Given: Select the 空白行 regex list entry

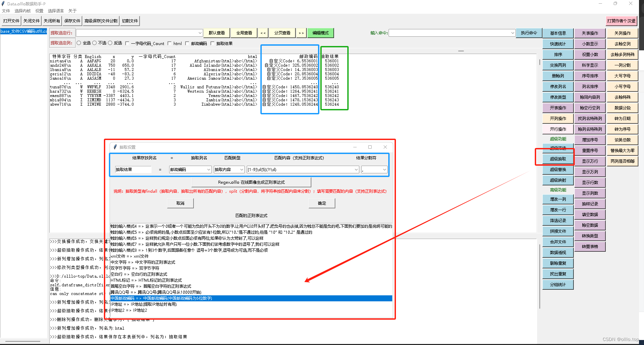Looking at the screenshot, I should (x=251, y=274).
